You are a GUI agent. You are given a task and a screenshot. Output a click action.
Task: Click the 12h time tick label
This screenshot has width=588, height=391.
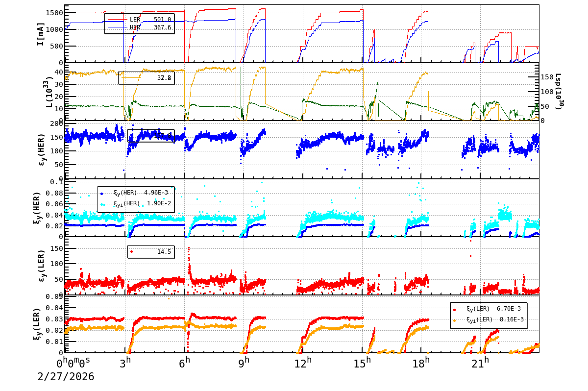[304, 363]
